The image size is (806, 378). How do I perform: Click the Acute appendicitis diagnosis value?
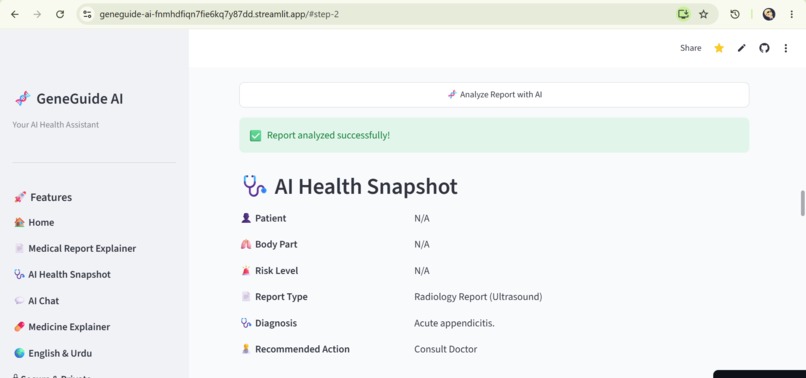coord(454,323)
